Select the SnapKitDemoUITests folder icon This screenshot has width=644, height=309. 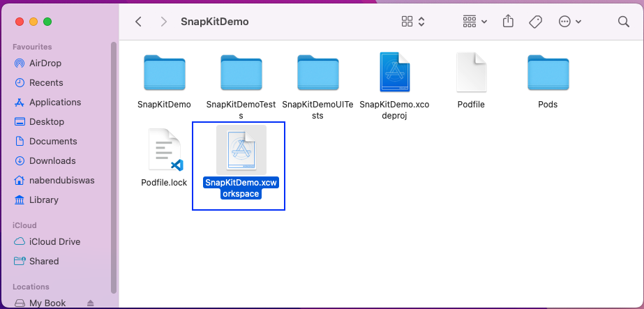[318, 73]
